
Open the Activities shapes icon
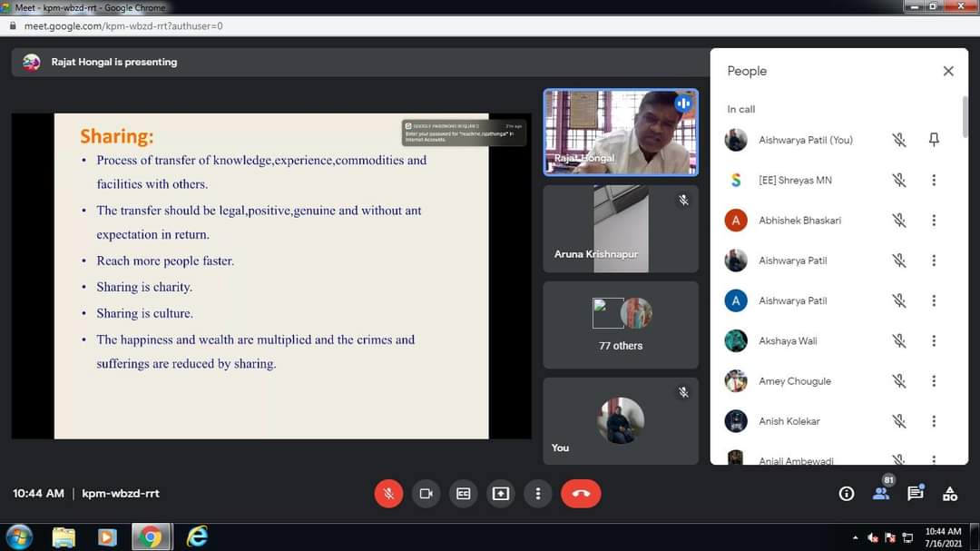[x=950, y=494]
